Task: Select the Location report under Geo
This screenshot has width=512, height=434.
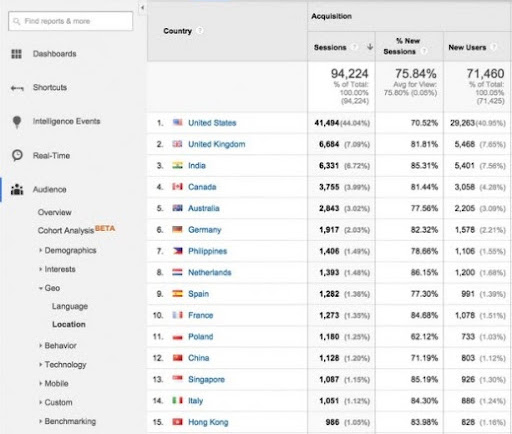Action: [69, 324]
